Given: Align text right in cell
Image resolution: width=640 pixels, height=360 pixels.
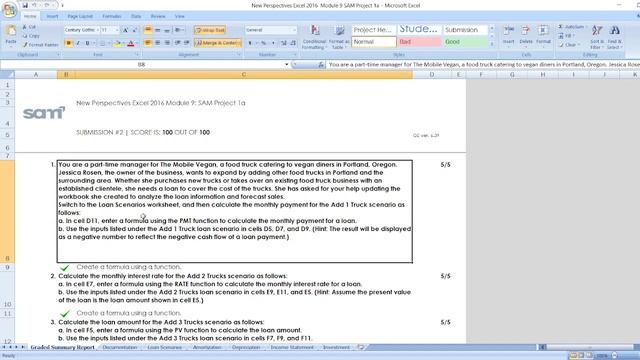Looking at the screenshot, I should pos(167,43).
